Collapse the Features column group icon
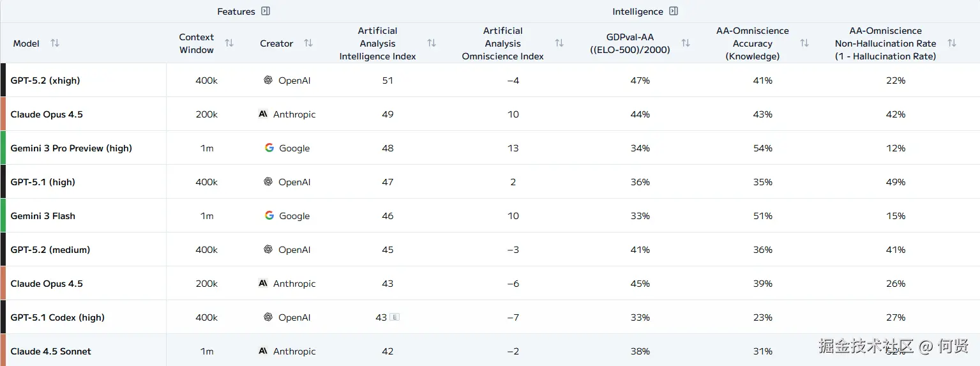Image resolution: width=980 pixels, height=366 pixels. tap(266, 11)
